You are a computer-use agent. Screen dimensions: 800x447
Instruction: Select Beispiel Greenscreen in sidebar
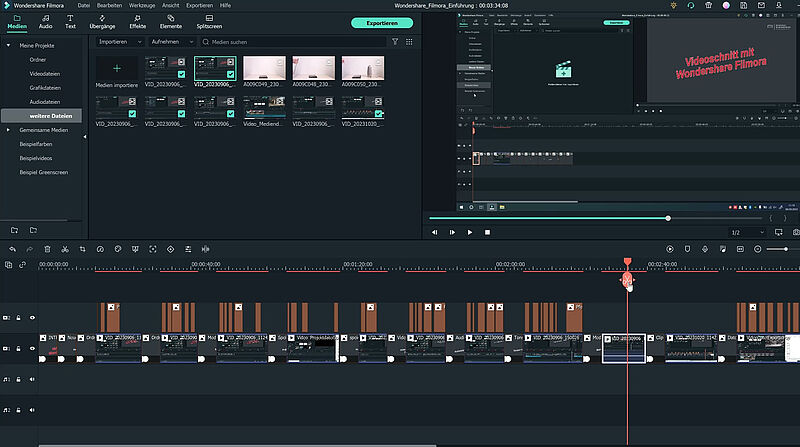pyautogui.click(x=43, y=172)
